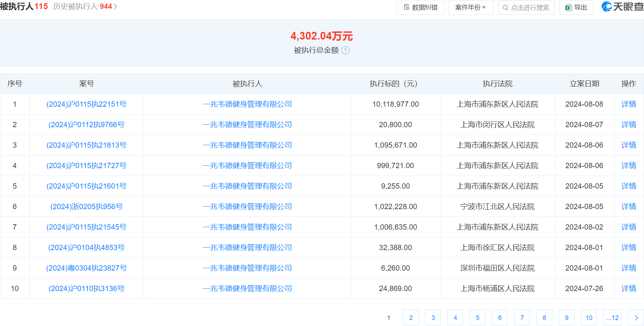
Task: Open 详情 for case 沪0115执21813号
Action: click(x=629, y=145)
